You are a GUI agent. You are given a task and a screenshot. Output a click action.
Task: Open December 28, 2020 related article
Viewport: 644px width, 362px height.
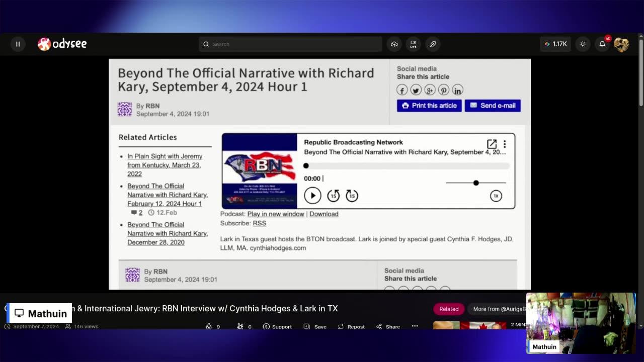pyautogui.click(x=168, y=233)
